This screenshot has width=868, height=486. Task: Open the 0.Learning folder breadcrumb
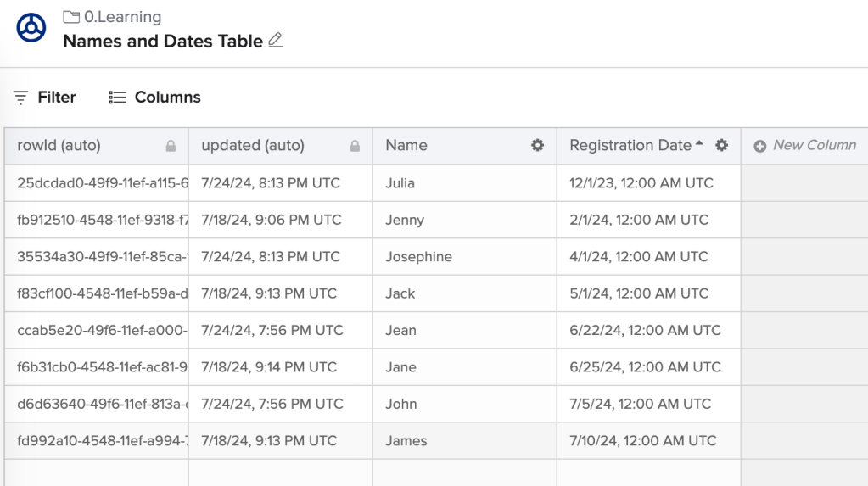pyautogui.click(x=121, y=17)
